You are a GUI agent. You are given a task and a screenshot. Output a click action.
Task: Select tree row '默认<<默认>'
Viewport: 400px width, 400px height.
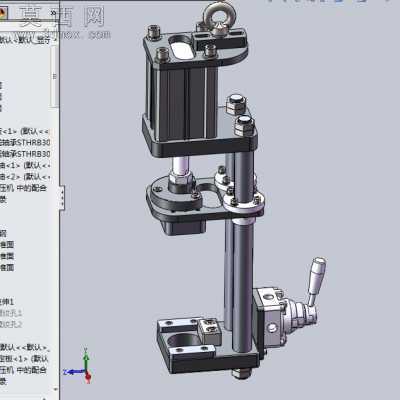click(x=25, y=347)
